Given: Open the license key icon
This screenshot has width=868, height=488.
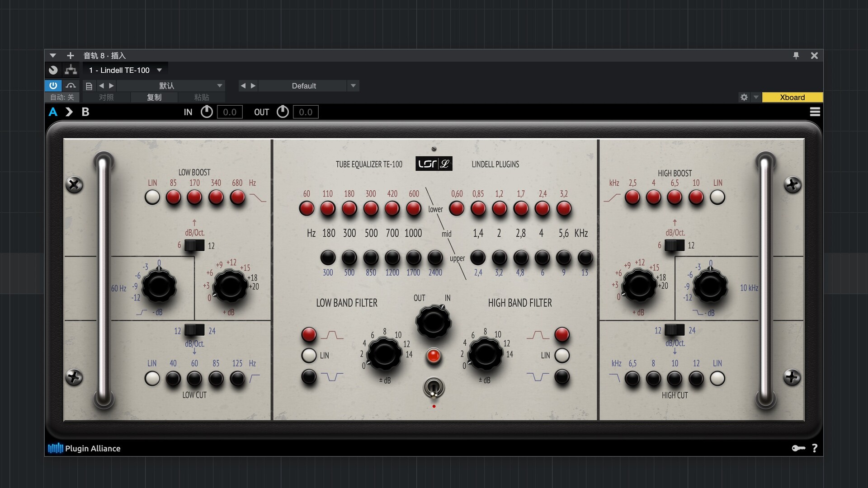Looking at the screenshot, I should (798, 448).
